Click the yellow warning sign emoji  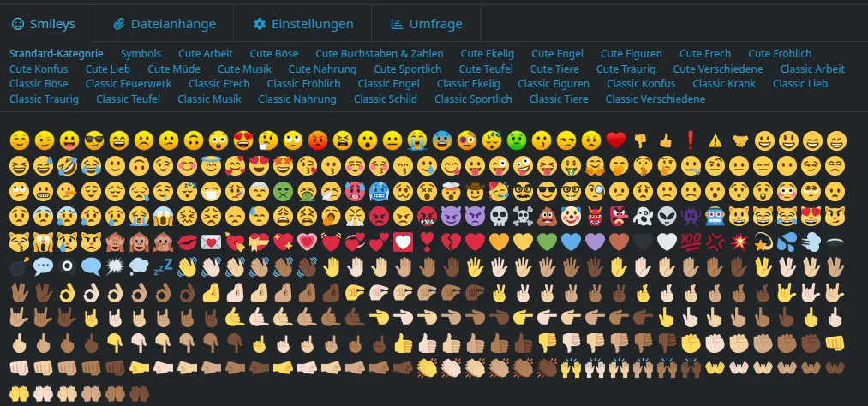(715, 141)
